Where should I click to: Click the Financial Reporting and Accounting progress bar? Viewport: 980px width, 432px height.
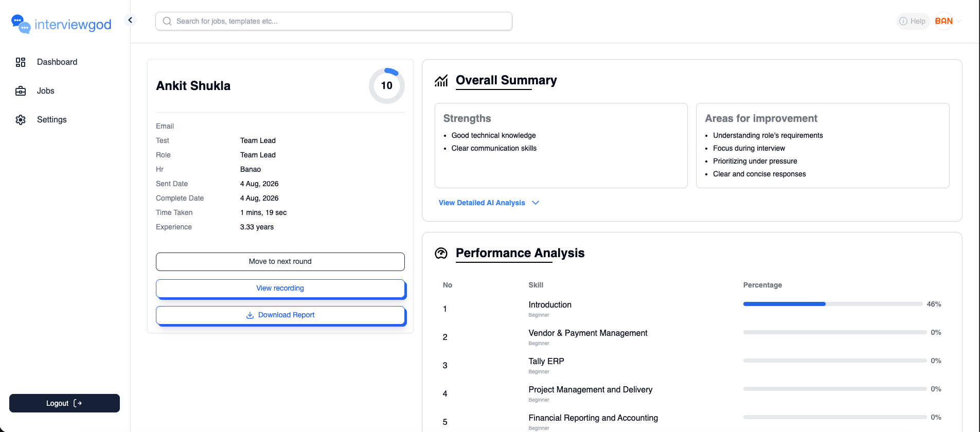[835, 417]
